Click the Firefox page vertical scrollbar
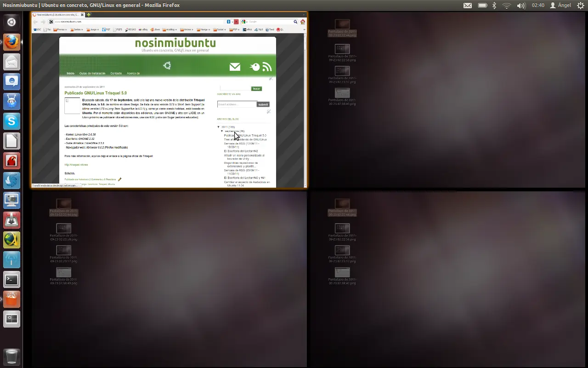588x368 pixels. tap(305, 110)
